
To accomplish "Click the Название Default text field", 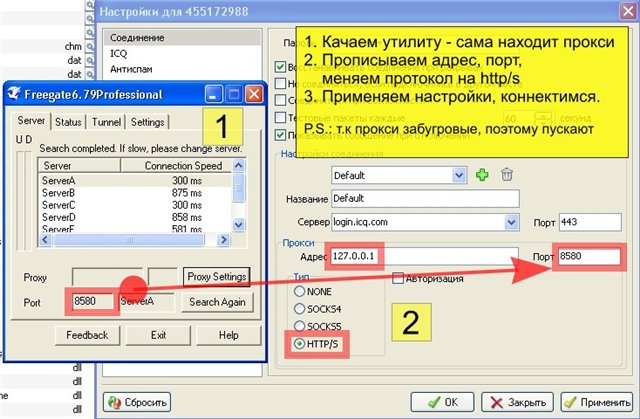I will pyautogui.click(x=425, y=199).
